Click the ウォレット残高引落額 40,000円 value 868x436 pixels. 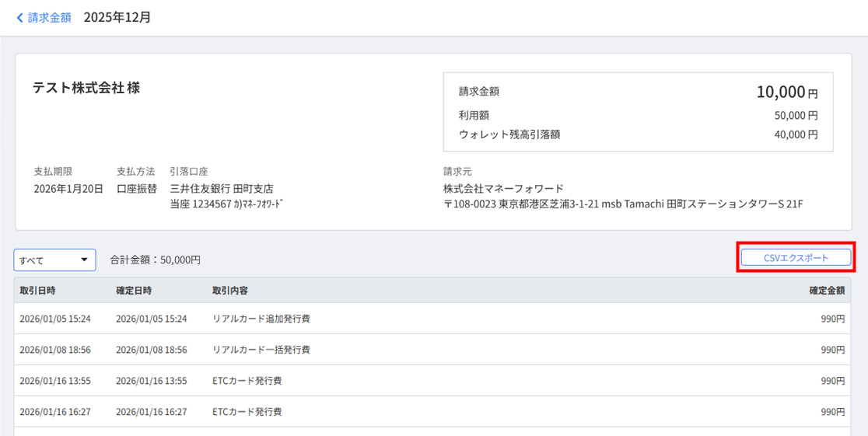point(796,134)
